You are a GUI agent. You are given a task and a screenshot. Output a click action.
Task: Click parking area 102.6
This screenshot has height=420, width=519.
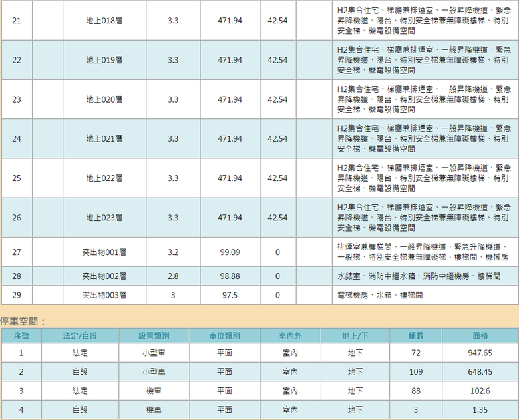(480, 391)
